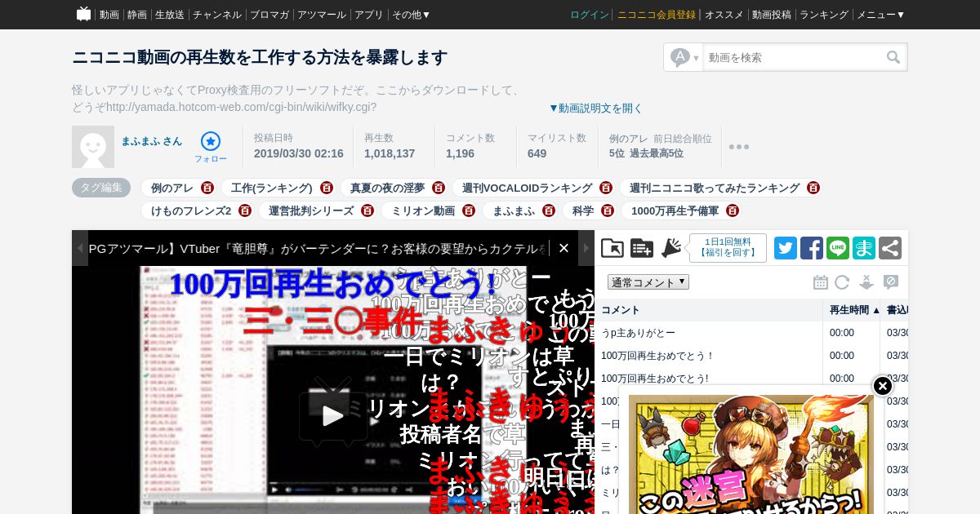Click the コメント column header

(709, 310)
